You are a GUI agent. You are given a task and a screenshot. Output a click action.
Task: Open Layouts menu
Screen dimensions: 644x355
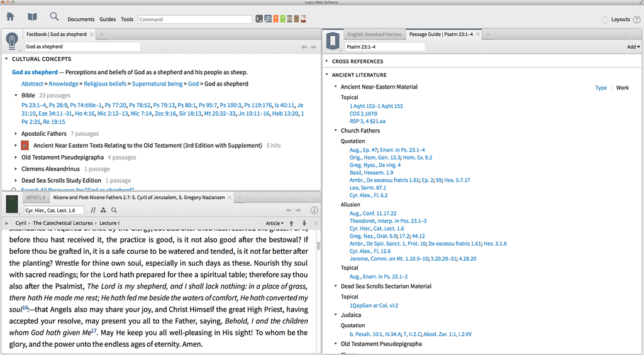pos(620,19)
